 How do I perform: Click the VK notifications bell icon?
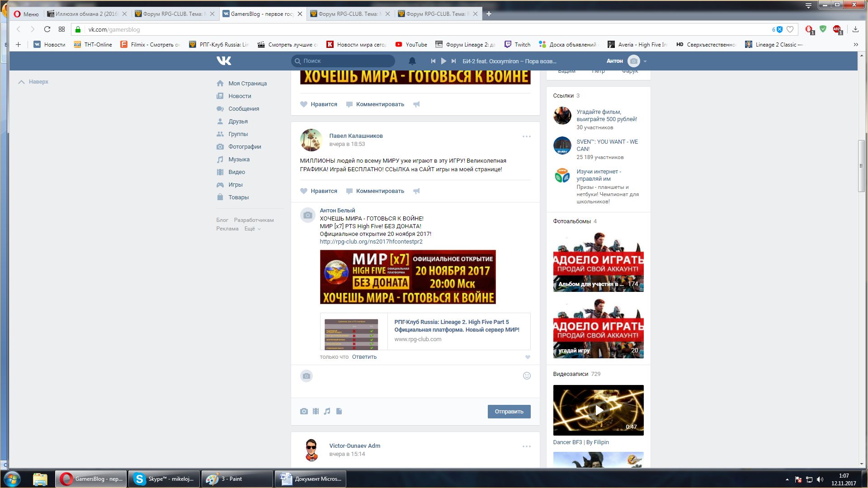pyautogui.click(x=412, y=61)
